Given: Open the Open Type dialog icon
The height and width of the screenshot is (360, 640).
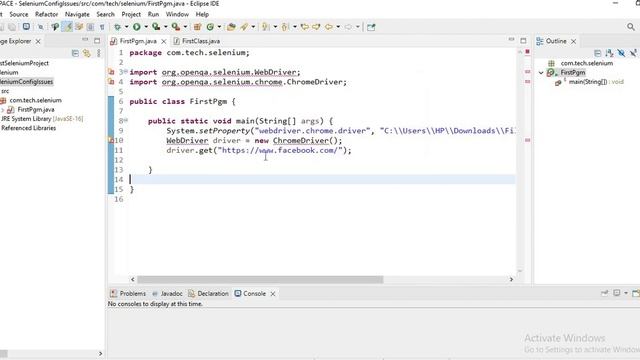Looking at the screenshot, I should (x=231, y=27).
